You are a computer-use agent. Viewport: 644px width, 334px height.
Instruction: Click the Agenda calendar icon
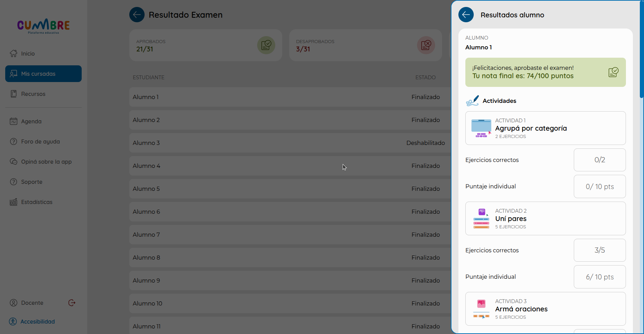(14, 121)
